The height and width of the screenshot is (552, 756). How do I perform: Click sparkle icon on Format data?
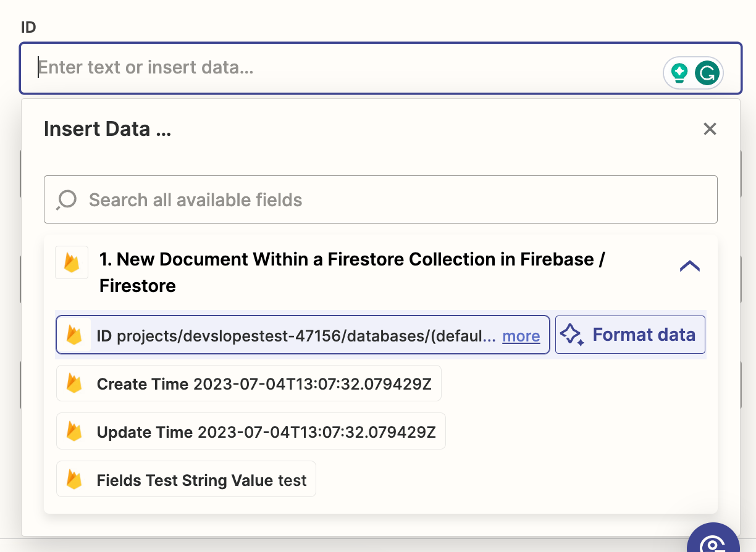572,335
